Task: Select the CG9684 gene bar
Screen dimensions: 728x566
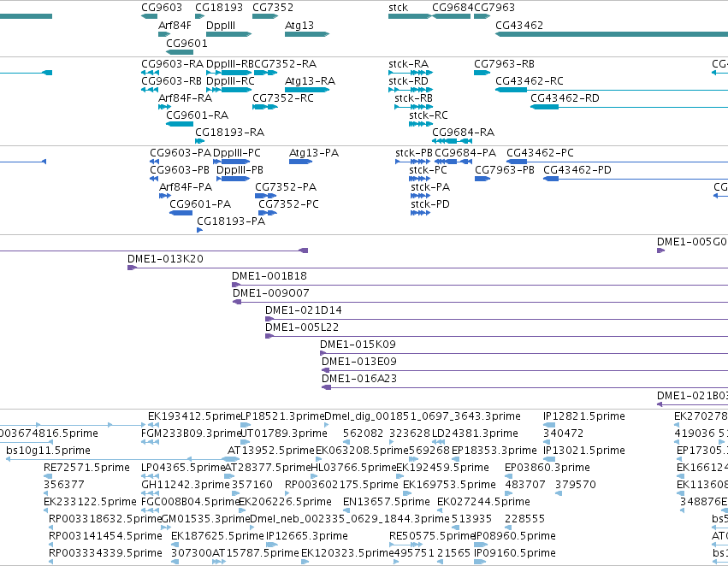Action: click(x=452, y=16)
